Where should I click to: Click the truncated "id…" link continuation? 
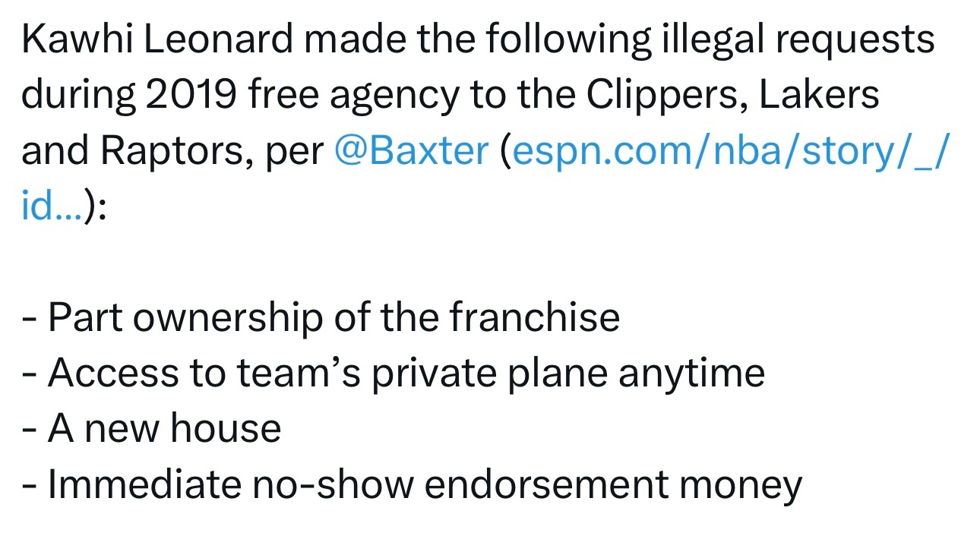52,207
